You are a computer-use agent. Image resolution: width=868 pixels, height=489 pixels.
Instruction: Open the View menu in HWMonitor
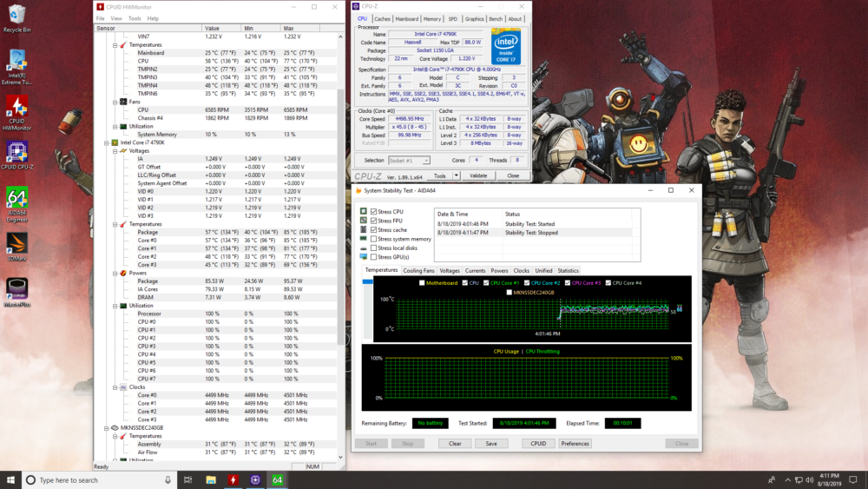pyautogui.click(x=116, y=18)
